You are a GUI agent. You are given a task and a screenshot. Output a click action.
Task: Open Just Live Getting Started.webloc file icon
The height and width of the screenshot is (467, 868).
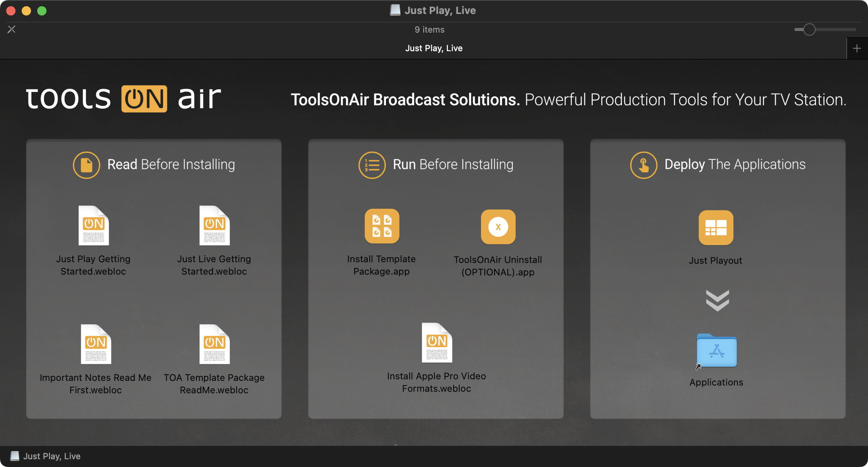point(215,225)
